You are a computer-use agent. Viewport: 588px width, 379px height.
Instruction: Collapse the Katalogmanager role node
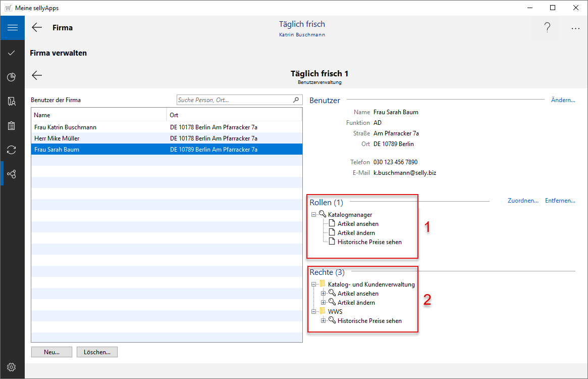click(314, 215)
